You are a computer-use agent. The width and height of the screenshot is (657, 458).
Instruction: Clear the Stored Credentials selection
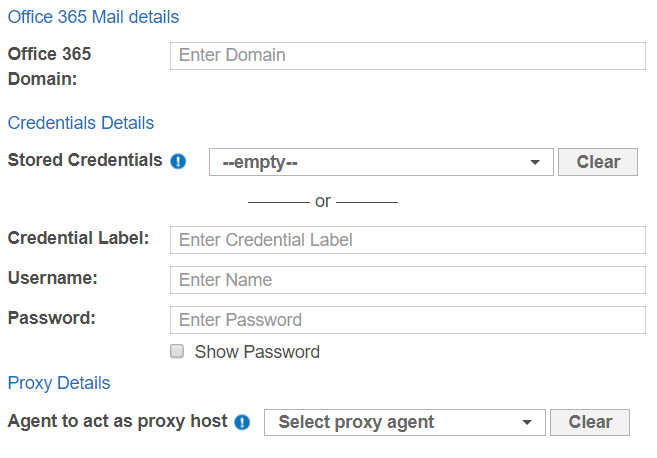pos(598,162)
